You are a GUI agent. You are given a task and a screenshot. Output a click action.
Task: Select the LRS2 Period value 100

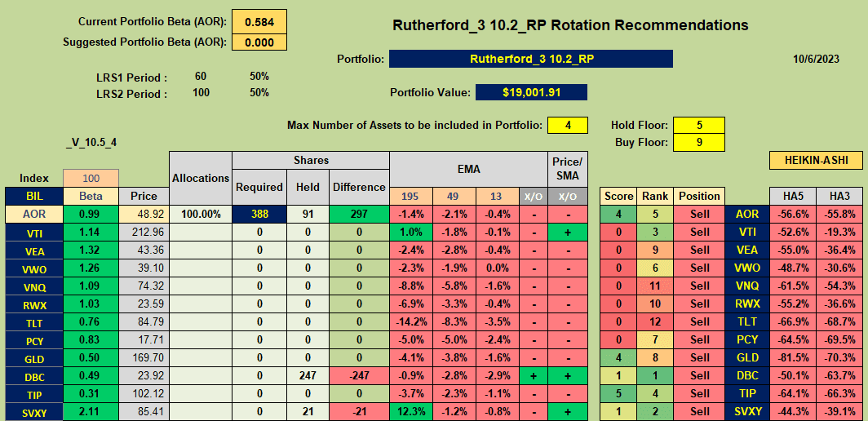[x=201, y=92]
